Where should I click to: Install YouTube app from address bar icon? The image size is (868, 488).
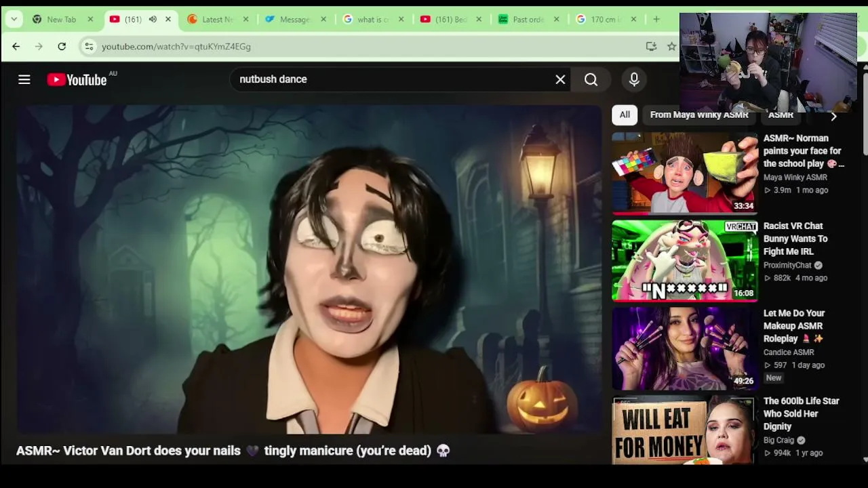pyautogui.click(x=651, y=46)
